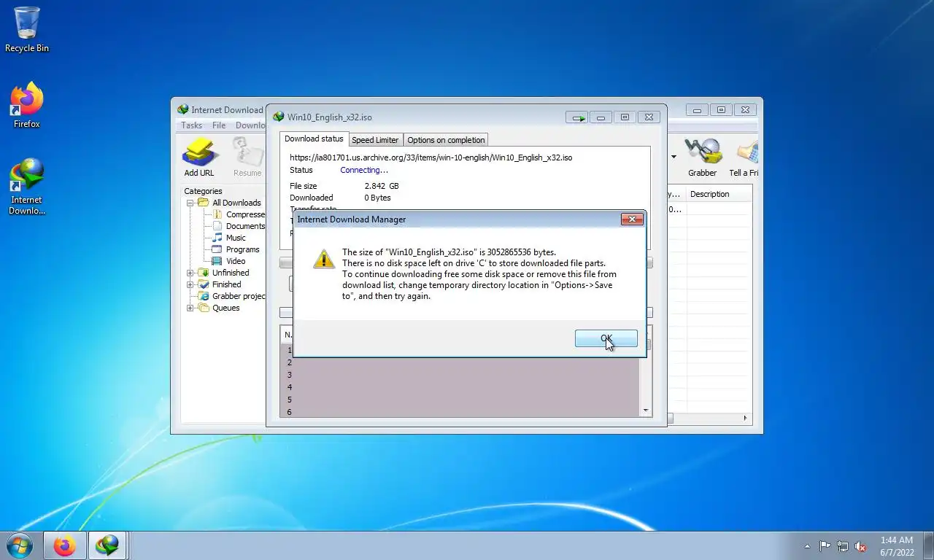
Task: Click the Firefox desktop shortcut
Action: tap(27, 106)
